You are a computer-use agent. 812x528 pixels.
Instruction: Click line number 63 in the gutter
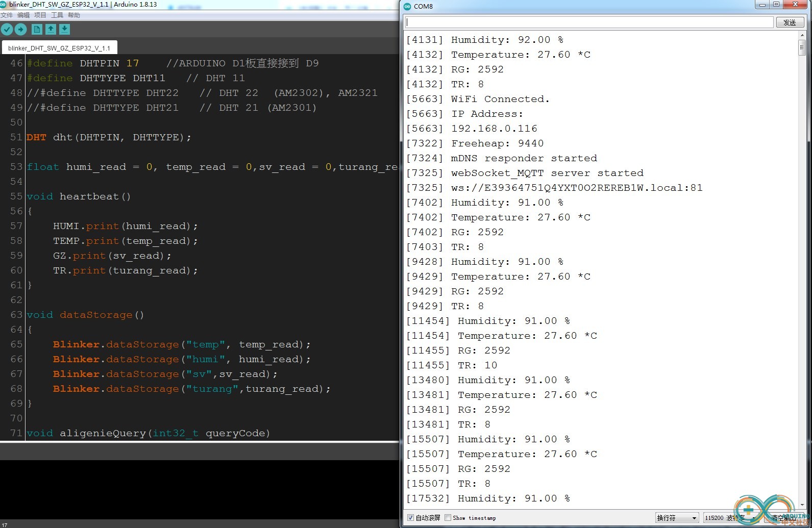pyautogui.click(x=16, y=315)
